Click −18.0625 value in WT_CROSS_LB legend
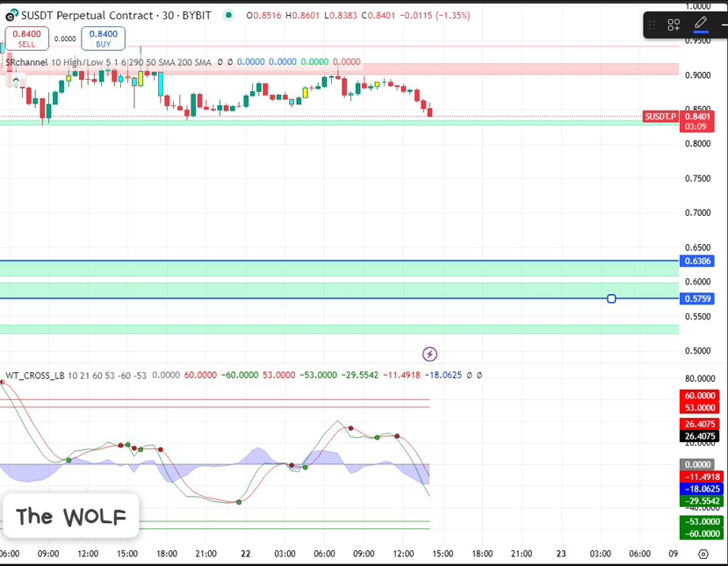728x566 pixels. [443, 375]
